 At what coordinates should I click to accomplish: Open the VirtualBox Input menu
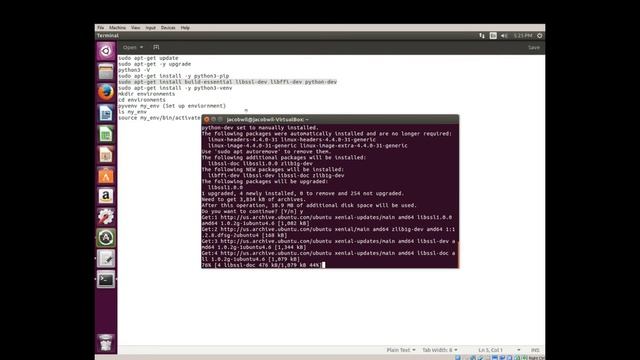pos(151,28)
